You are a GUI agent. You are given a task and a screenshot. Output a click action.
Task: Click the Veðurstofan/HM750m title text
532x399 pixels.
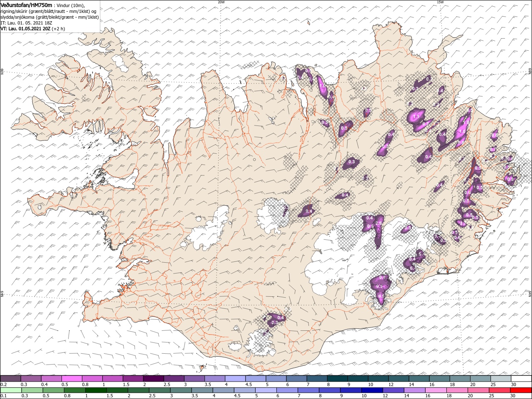pos(26,5)
